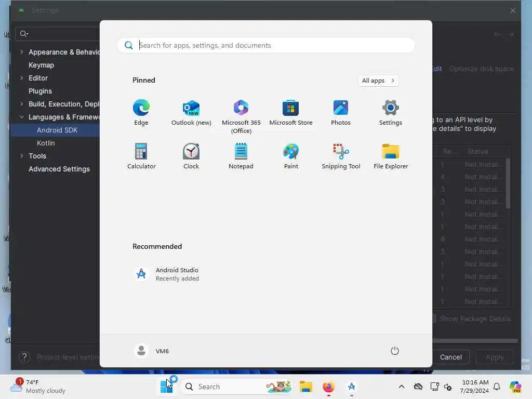The height and width of the screenshot is (399, 532).
Task: Launch Calculator app
Action: (x=141, y=156)
